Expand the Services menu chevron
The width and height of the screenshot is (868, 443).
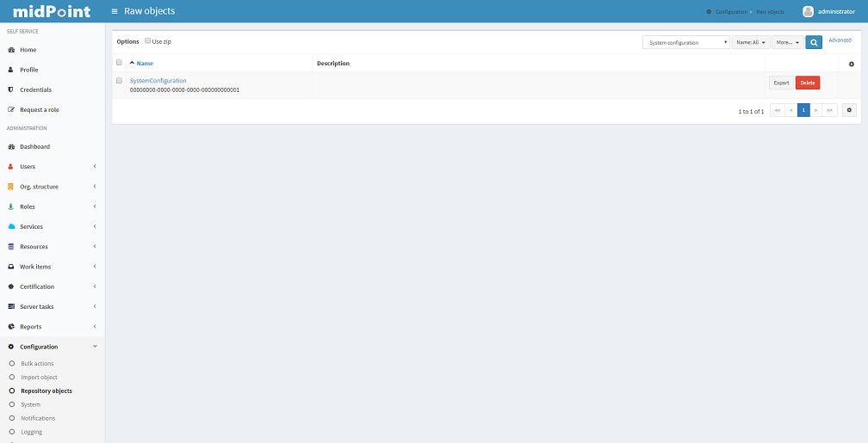(95, 227)
